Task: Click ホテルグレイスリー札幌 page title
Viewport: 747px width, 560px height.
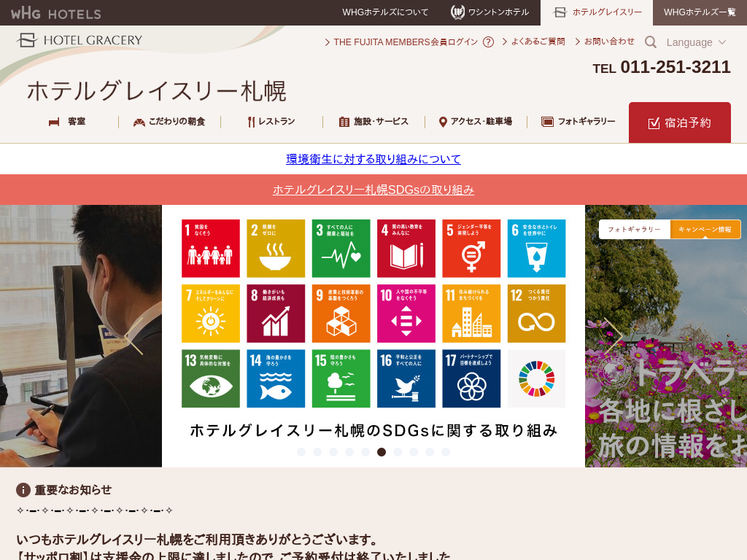Action: pyautogui.click(x=157, y=91)
